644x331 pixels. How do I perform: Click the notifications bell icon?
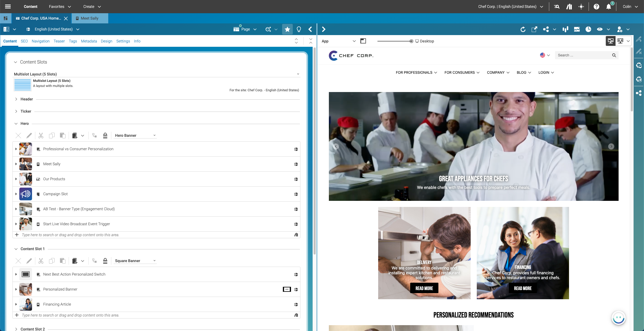[x=608, y=7]
